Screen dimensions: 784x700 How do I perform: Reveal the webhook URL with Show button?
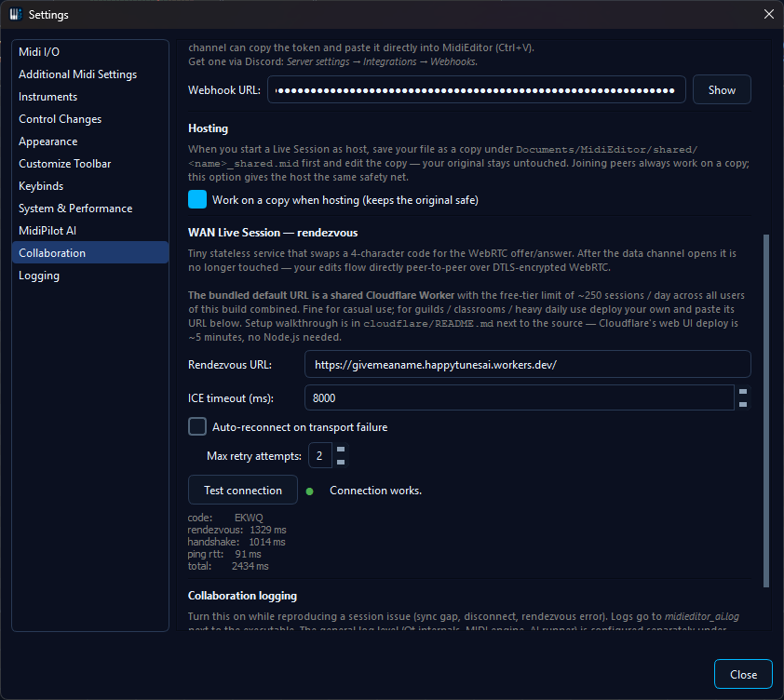point(722,90)
